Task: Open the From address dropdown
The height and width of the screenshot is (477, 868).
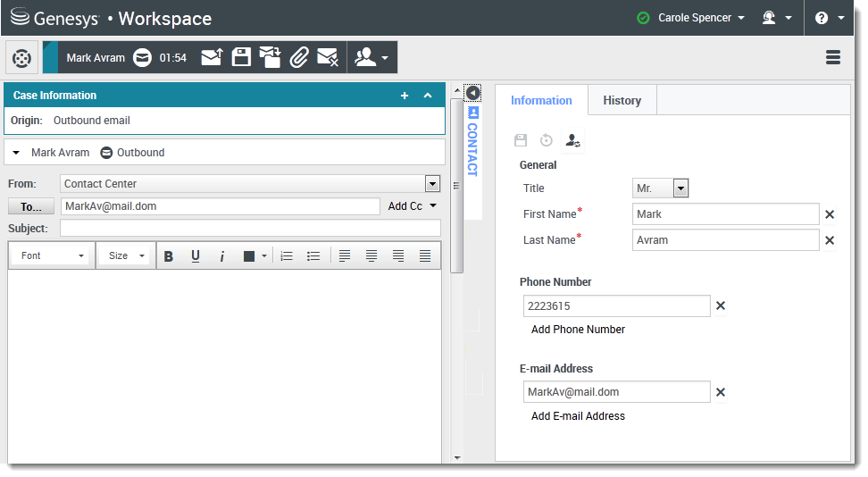Action: (x=432, y=184)
